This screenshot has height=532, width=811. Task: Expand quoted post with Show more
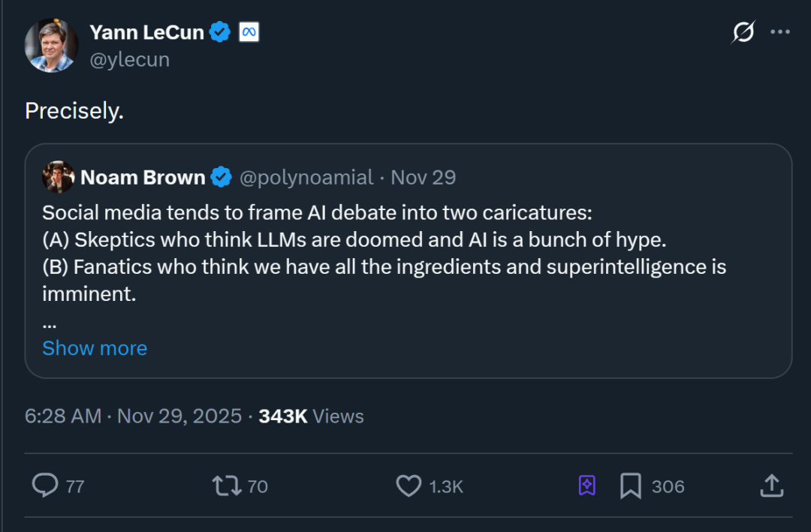[x=95, y=348]
